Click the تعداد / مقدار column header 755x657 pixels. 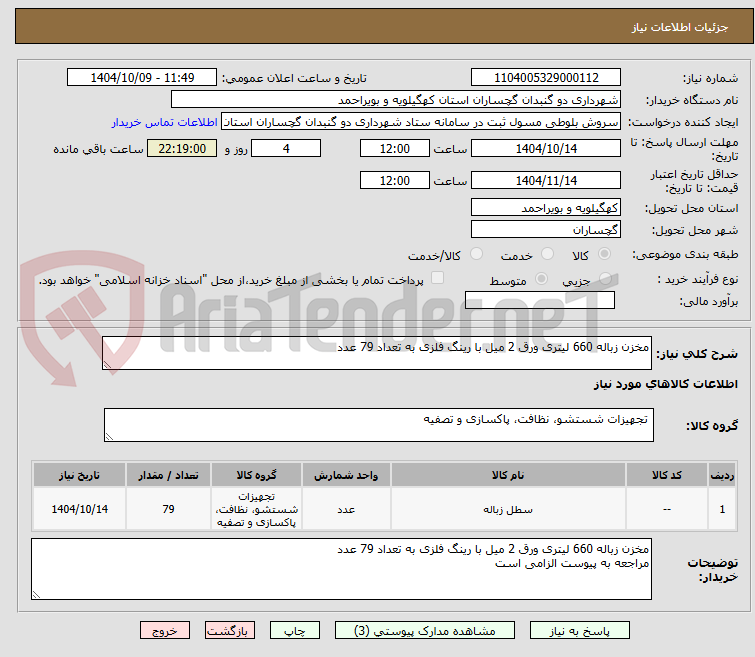169,475
